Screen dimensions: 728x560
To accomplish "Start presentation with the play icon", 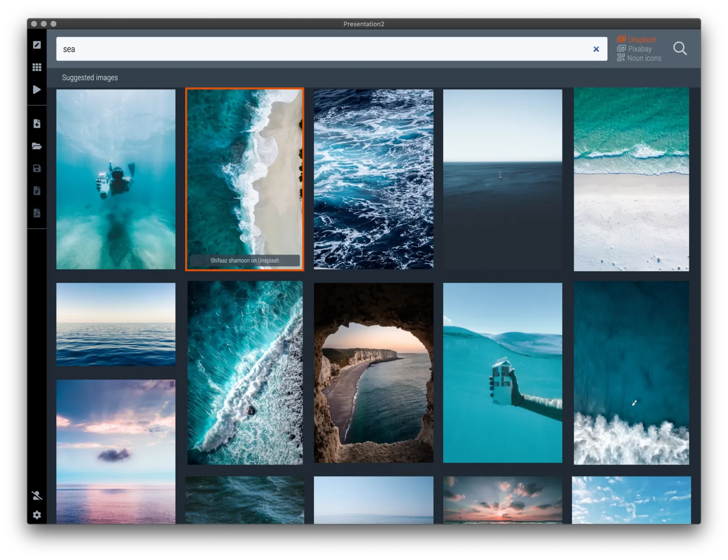I will [x=37, y=90].
